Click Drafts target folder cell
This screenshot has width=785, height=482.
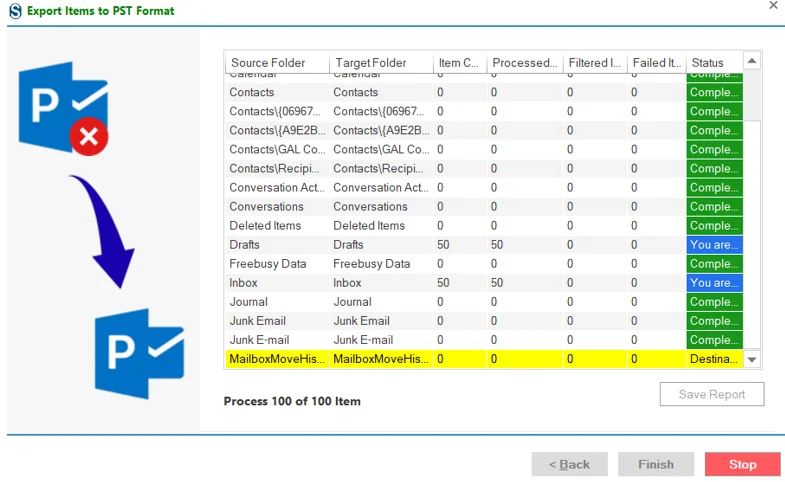[381, 244]
